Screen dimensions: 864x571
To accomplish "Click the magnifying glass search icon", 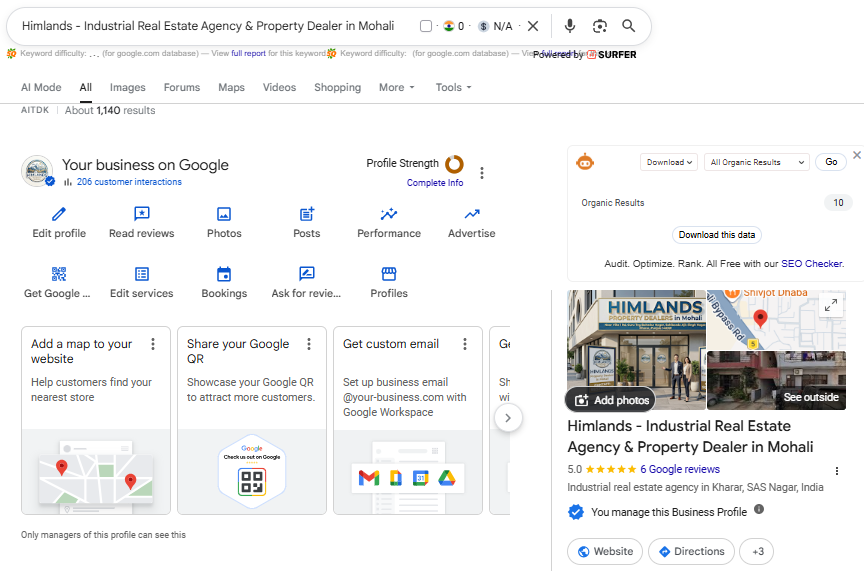I will pos(628,26).
